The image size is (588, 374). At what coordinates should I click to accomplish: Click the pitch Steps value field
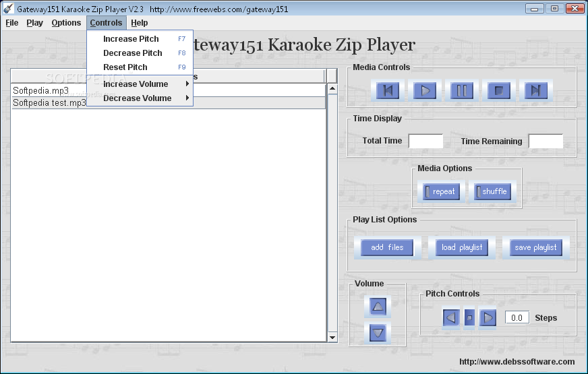click(517, 318)
